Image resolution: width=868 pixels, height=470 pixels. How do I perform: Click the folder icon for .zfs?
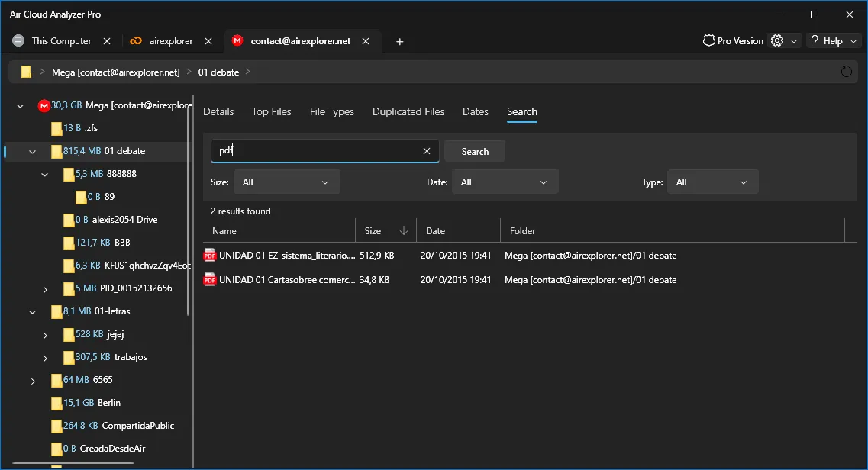[56, 129]
